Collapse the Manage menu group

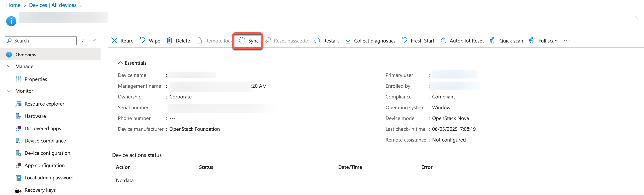pos(9,66)
